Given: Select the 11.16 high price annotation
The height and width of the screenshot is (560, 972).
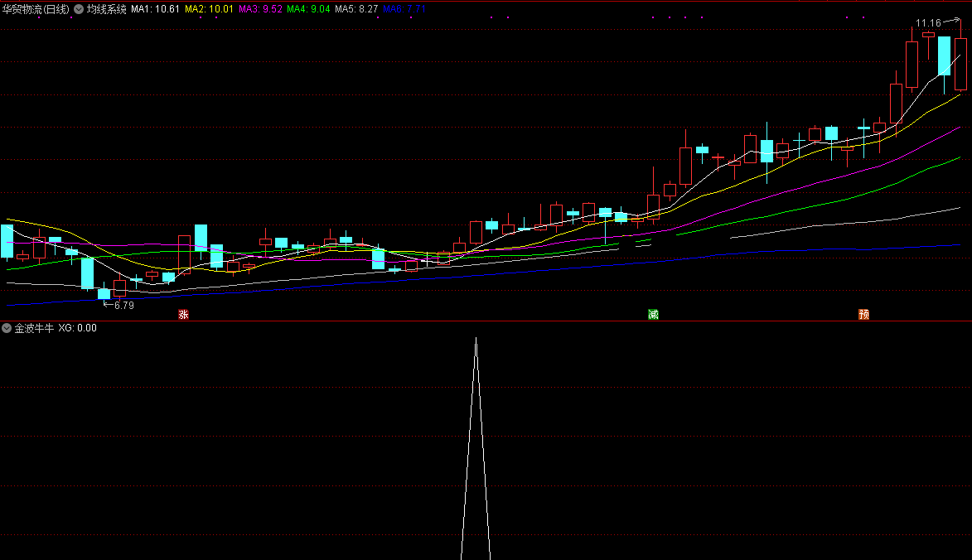Looking at the screenshot, I should [x=929, y=23].
